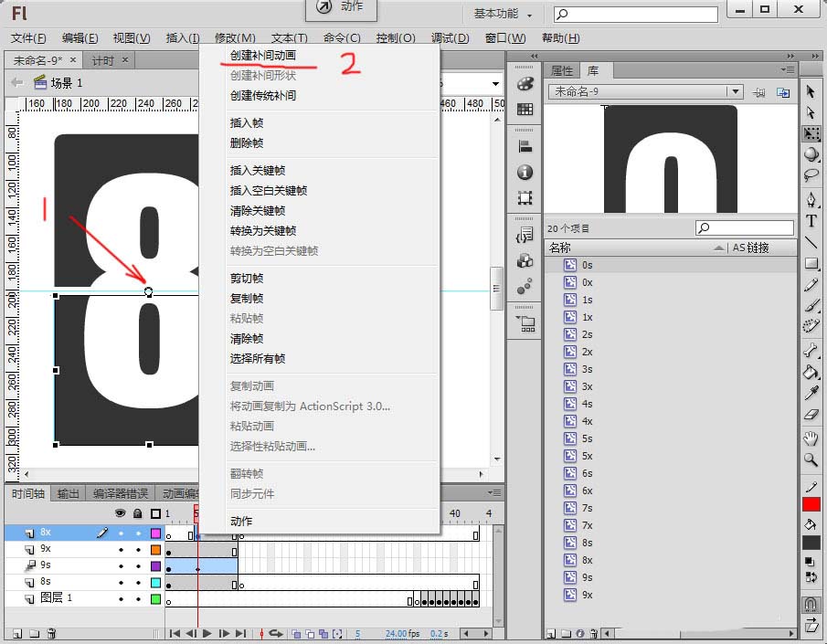Toggle outline square for layer 9x
The height and width of the screenshot is (644, 827).
click(155, 550)
